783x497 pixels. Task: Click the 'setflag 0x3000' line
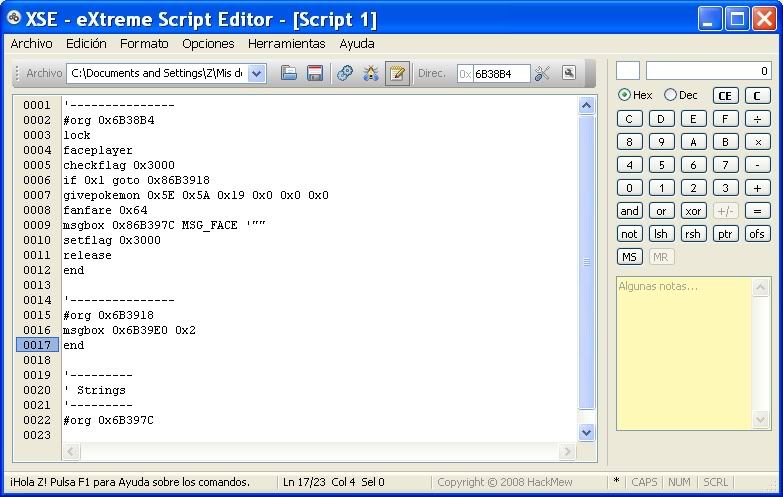coord(112,240)
